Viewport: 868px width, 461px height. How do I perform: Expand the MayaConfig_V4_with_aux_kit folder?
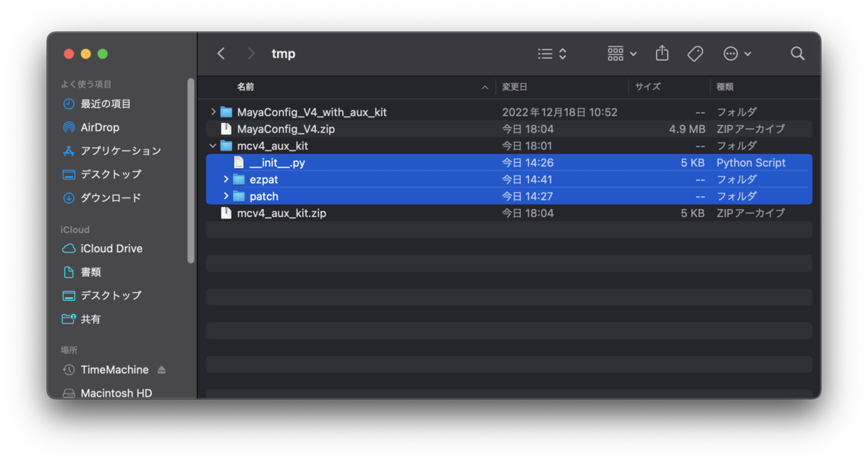(213, 112)
